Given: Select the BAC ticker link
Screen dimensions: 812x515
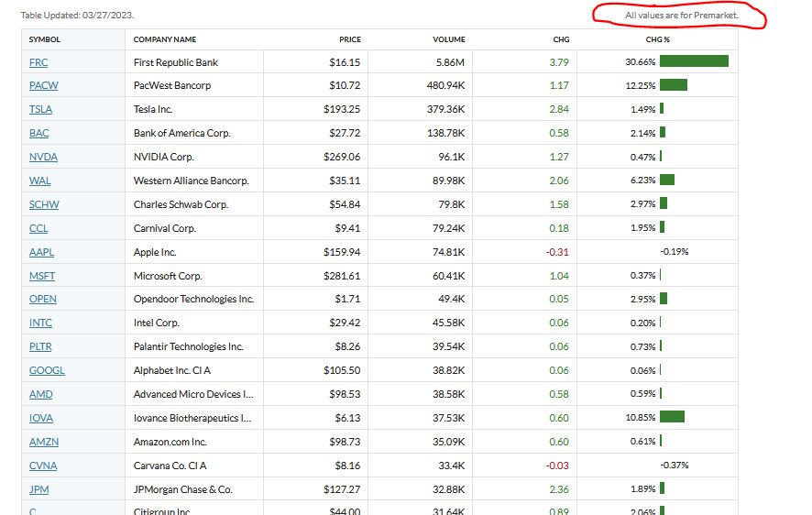Looking at the screenshot, I should [x=39, y=134].
